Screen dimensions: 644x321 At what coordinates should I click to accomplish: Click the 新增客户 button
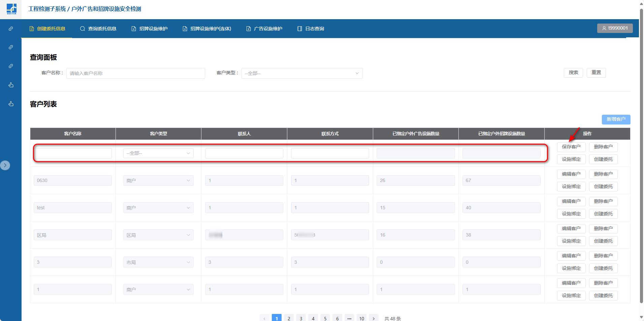616,119
